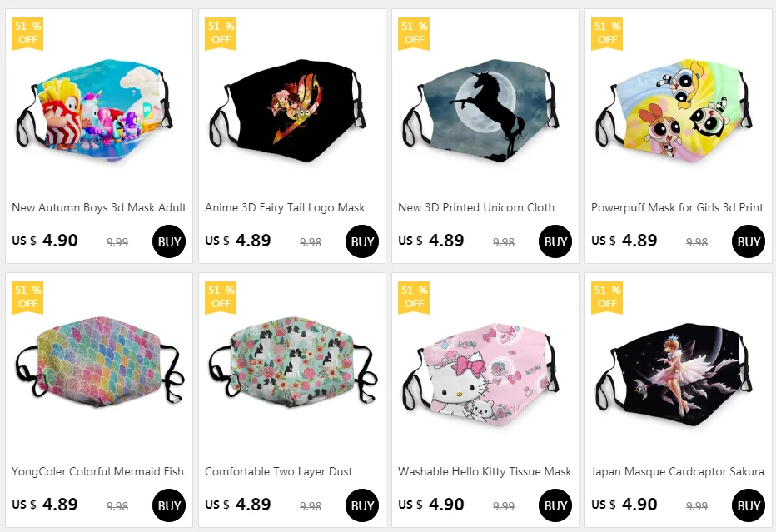Image resolution: width=776 pixels, height=532 pixels.
Task: Open the 'Japan Masque Cardcaptor Sakura' title
Action: pos(678,471)
